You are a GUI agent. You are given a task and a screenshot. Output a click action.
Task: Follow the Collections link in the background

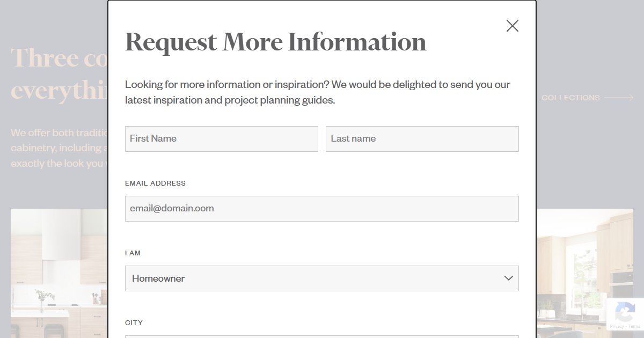(570, 98)
